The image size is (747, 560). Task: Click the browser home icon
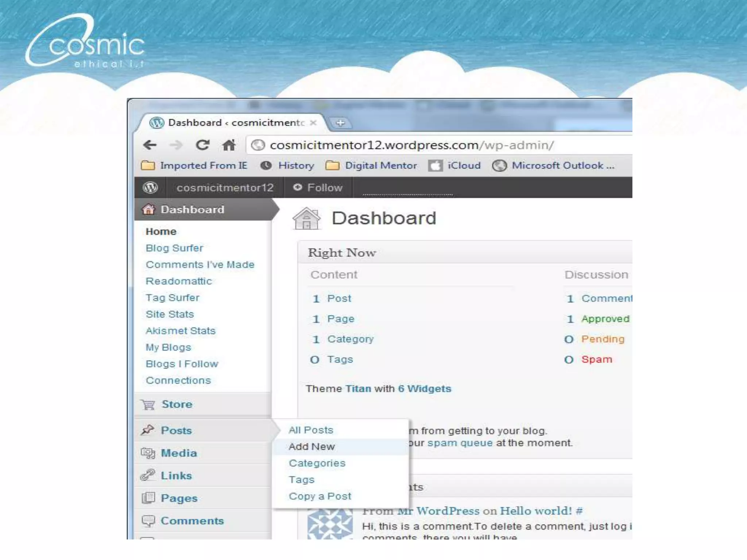(229, 145)
